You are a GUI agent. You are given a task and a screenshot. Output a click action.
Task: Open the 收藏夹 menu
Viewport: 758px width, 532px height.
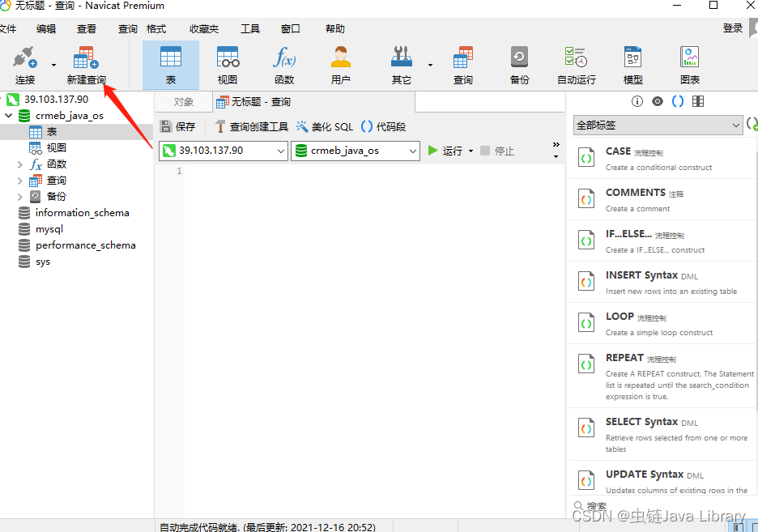[204, 29]
